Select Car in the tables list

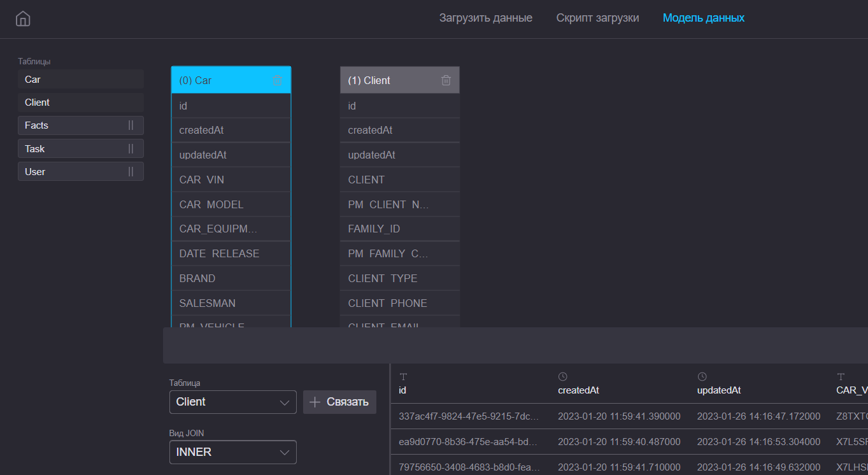point(81,80)
